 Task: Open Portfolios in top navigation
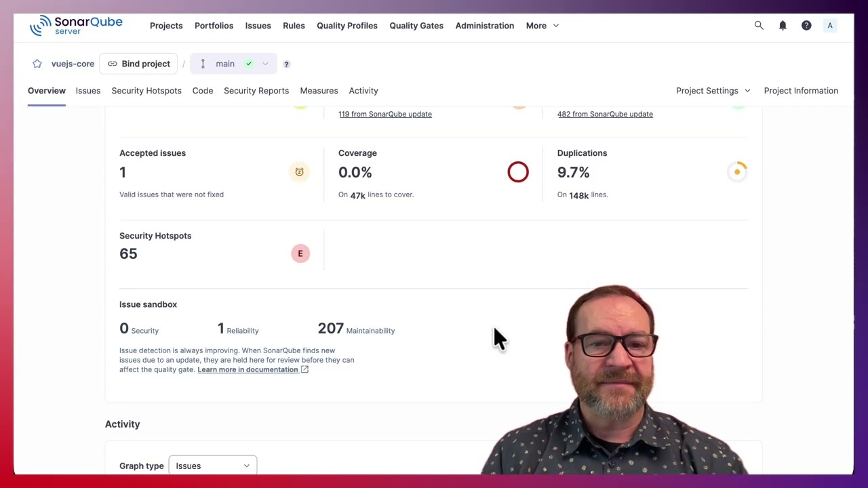[214, 26]
